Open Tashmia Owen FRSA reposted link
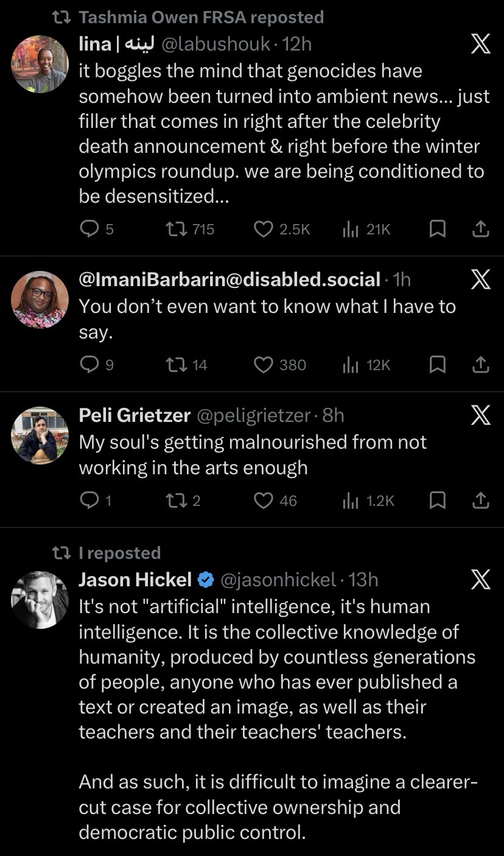504x856 pixels. (x=201, y=18)
